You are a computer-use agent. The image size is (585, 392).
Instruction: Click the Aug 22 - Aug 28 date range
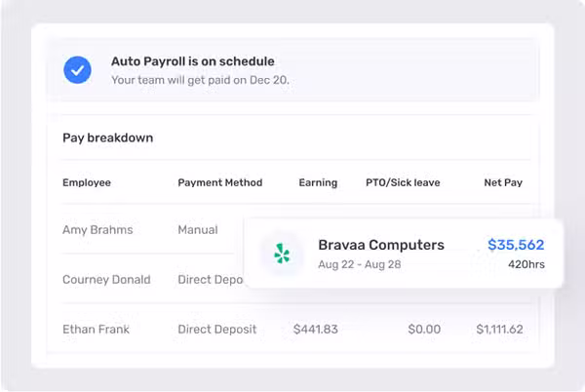pyautogui.click(x=359, y=264)
